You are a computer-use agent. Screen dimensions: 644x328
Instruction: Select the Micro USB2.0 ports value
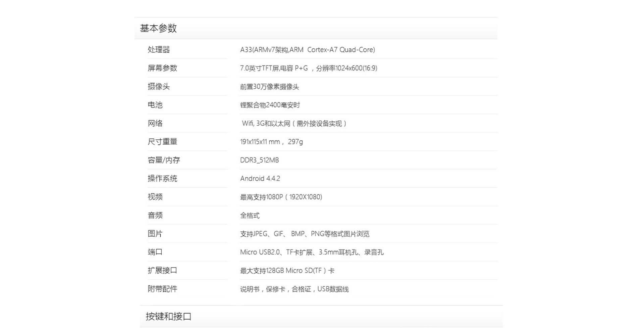click(312, 252)
